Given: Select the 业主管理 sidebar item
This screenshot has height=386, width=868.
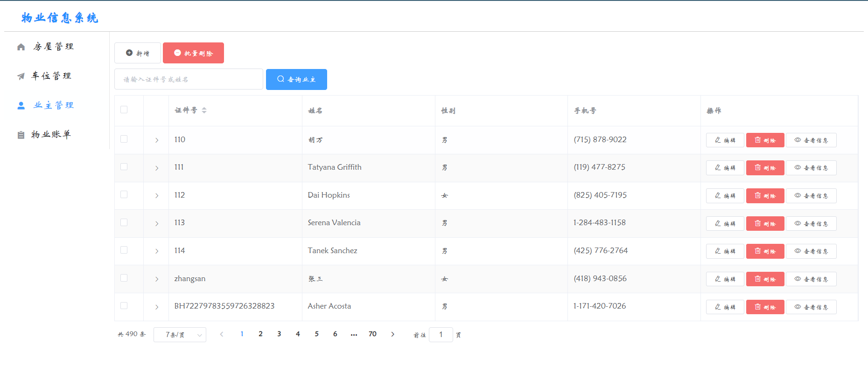Looking at the screenshot, I should click(x=54, y=105).
